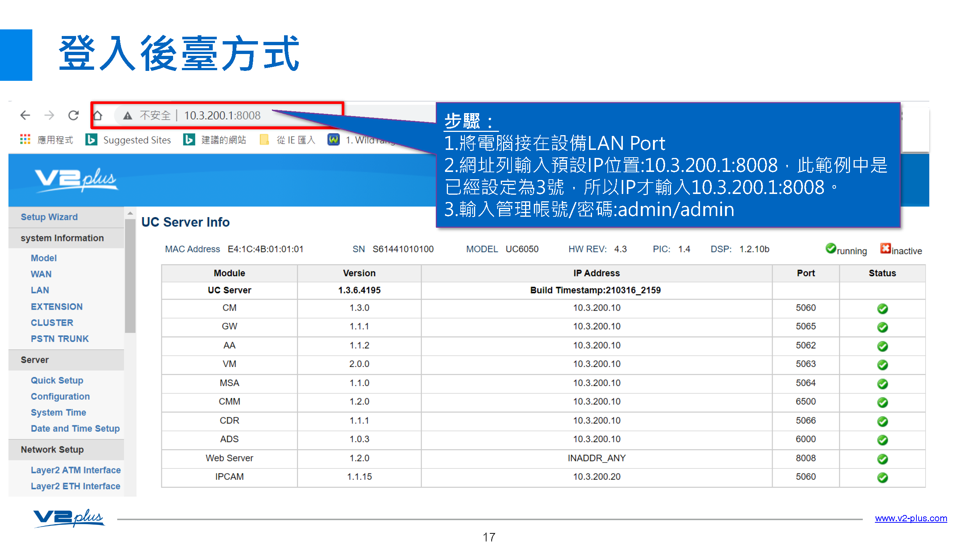The image size is (980, 551).
Task: Click the V2plus logo in header
Action: tap(76, 180)
